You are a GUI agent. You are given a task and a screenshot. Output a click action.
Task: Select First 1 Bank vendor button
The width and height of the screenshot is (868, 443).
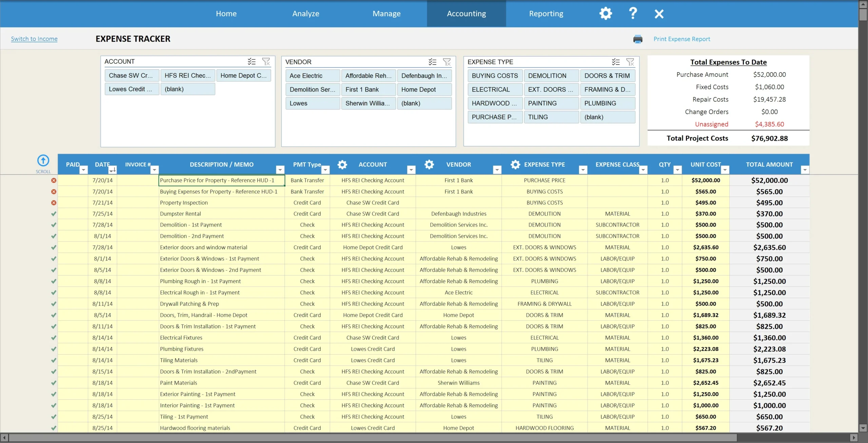[369, 89]
